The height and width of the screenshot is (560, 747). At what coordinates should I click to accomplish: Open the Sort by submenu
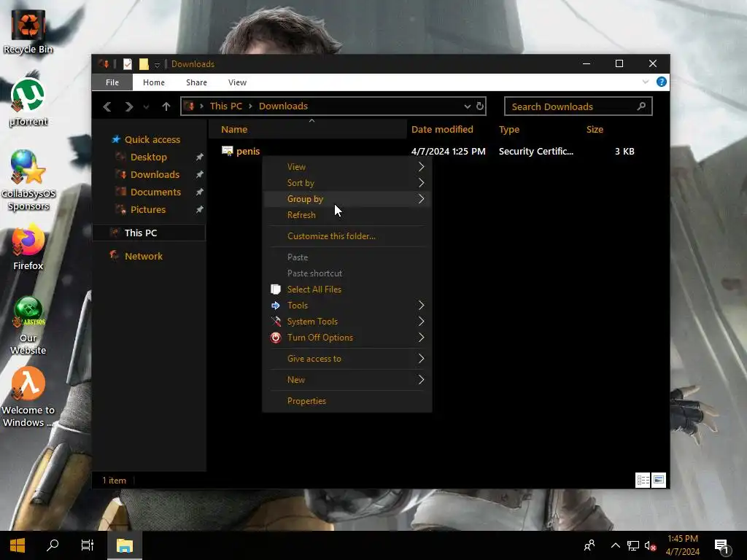(347, 183)
